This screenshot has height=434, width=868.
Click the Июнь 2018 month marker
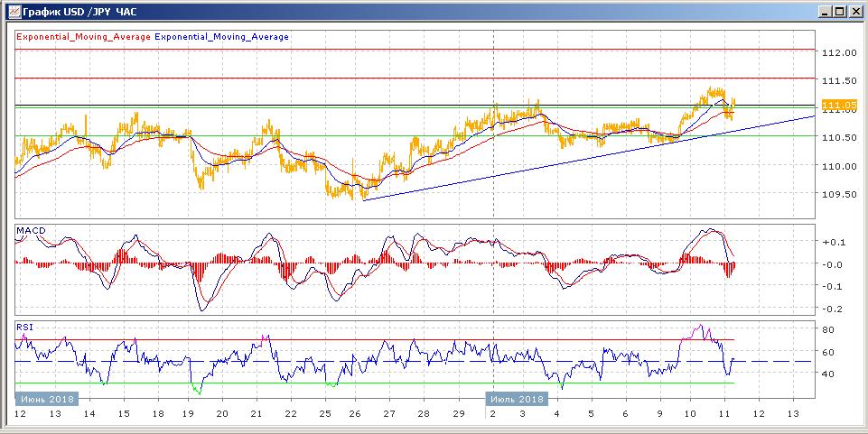tap(46, 399)
